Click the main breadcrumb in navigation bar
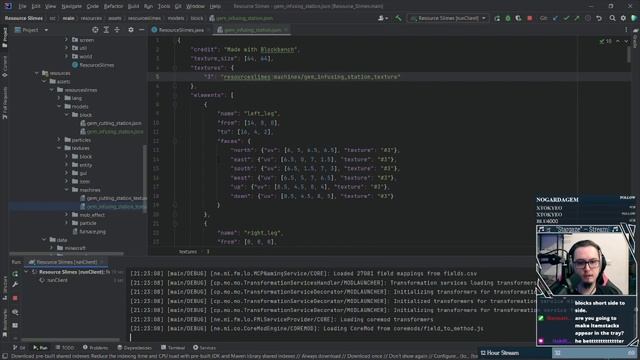 (x=68, y=18)
